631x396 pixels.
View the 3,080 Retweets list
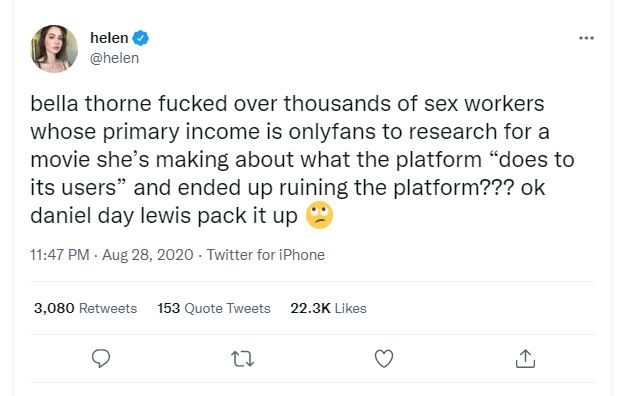85,308
